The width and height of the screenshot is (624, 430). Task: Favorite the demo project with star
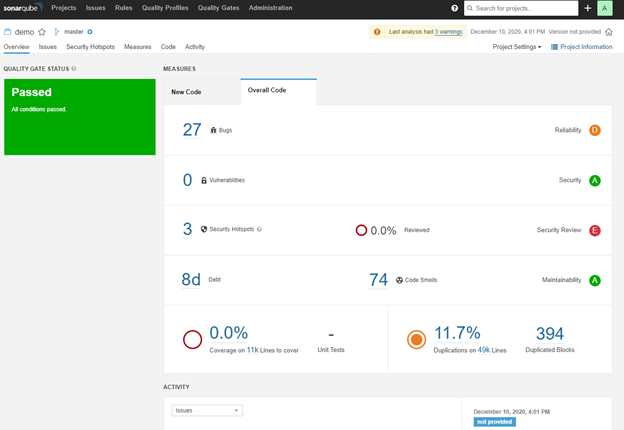pyautogui.click(x=42, y=32)
